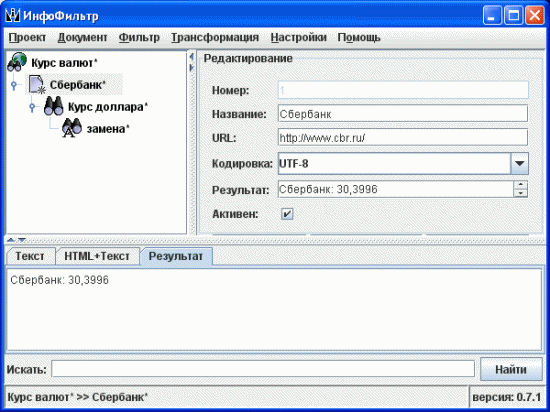The image size is (550, 412).
Task: Collapse the Курс доллара tree node handle
Action: pos(32,107)
